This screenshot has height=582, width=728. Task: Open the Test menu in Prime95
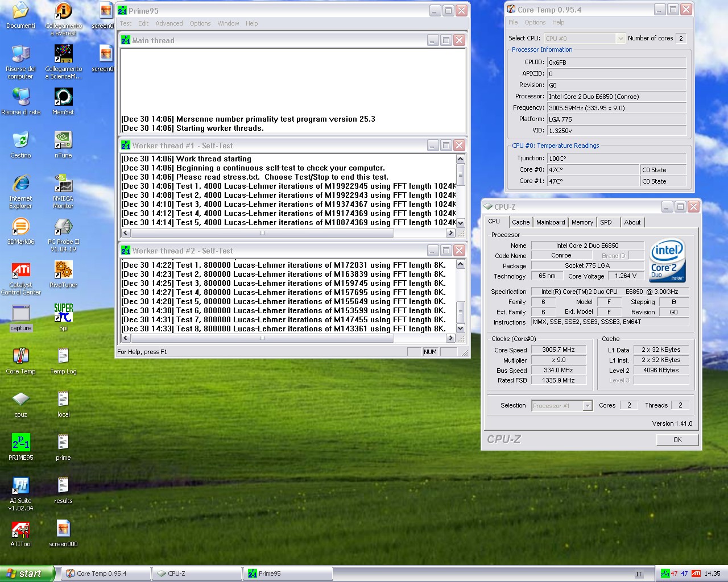pos(126,23)
